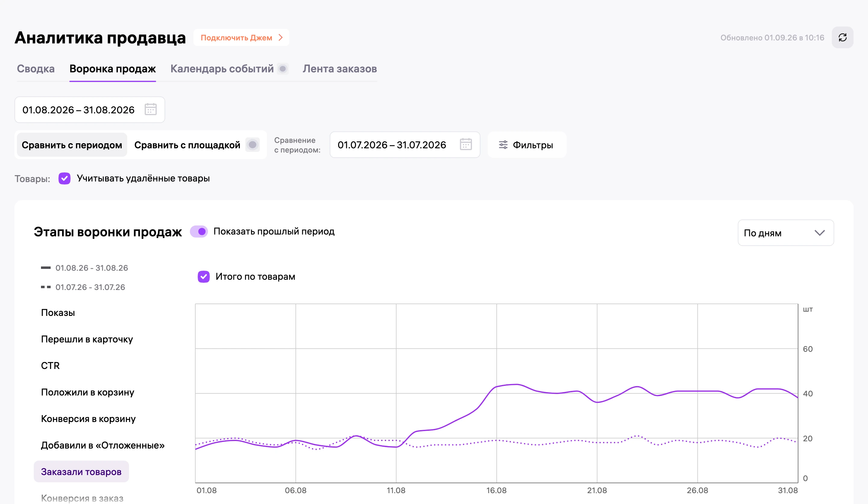Click the chevron arrow in По дням selector
Screen dimensions: 868x504
(819, 233)
